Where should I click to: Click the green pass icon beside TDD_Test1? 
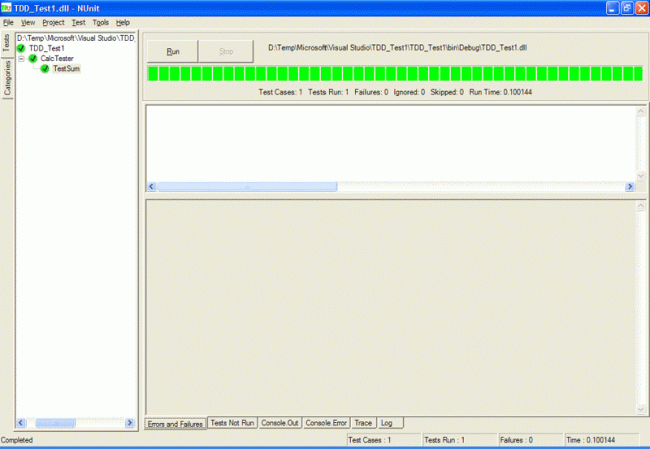21,49
